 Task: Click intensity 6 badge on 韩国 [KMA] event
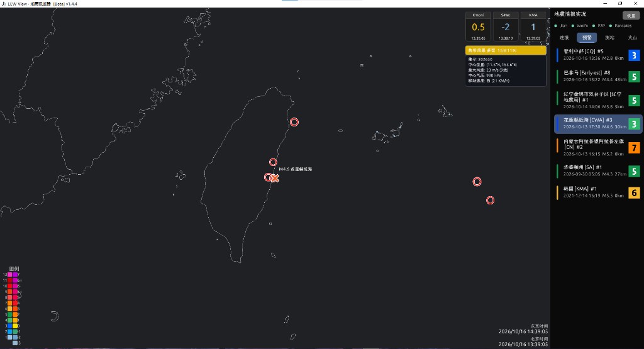click(x=634, y=192)
